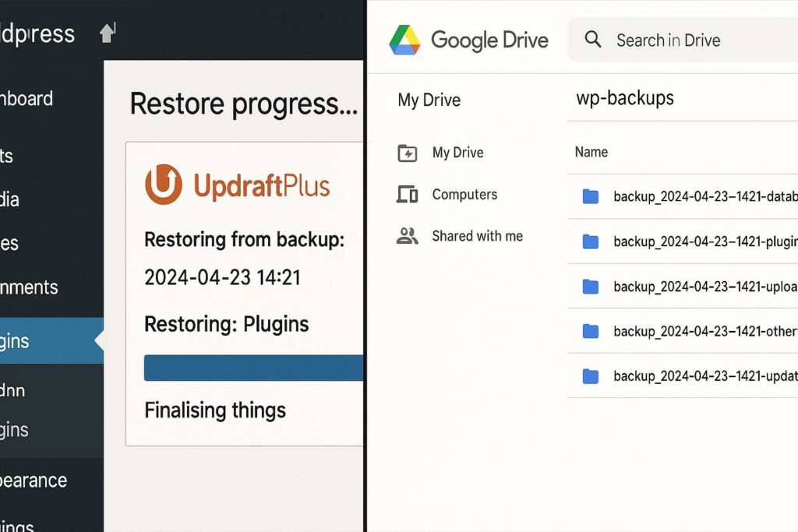798x532 pixels.
Task: Open Comments in the WordPress sidebar
Action: [x=31, y=287]
